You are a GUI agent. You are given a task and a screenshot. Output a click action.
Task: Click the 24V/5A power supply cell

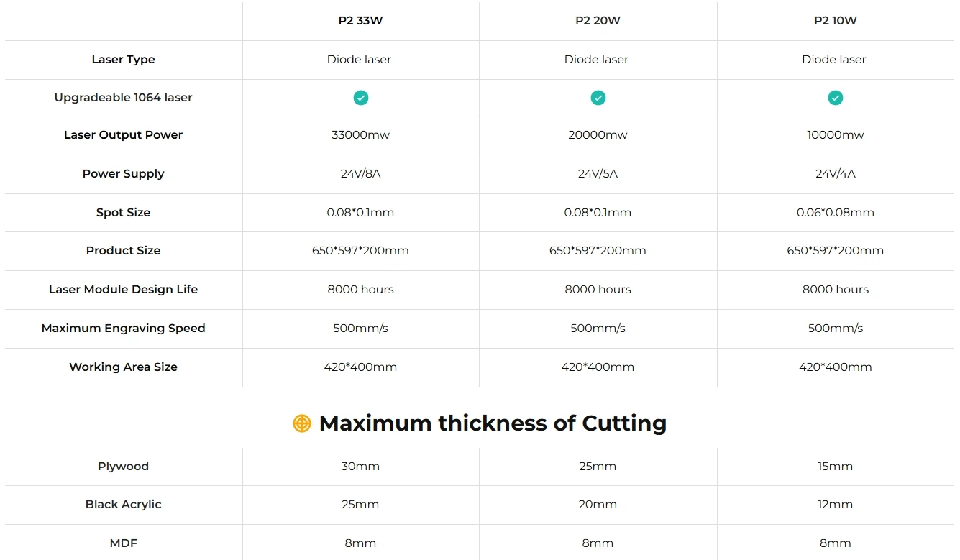pyautogui.click(x=598, y=174)
